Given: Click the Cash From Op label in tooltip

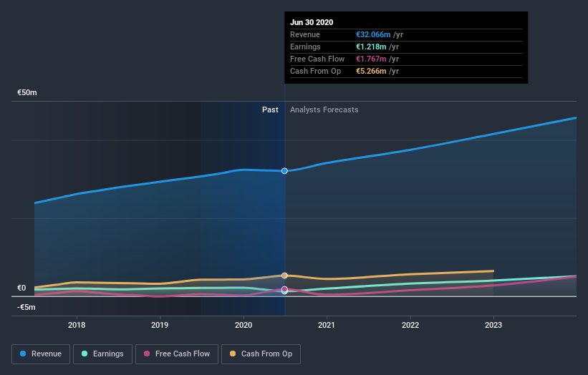Looking at the screenshot, I should coord(315,71).
